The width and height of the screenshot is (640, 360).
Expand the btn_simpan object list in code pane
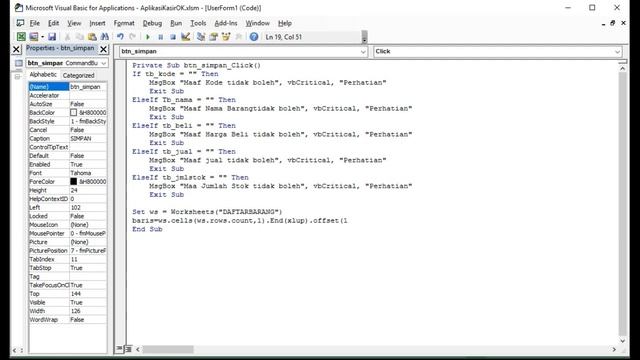coord(363,51)
